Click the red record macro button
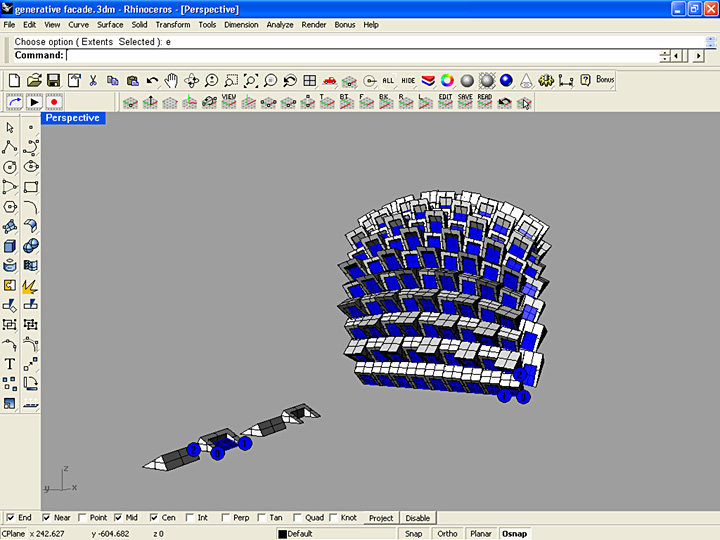Screen dimensions: 720x540 pos(53,102)
